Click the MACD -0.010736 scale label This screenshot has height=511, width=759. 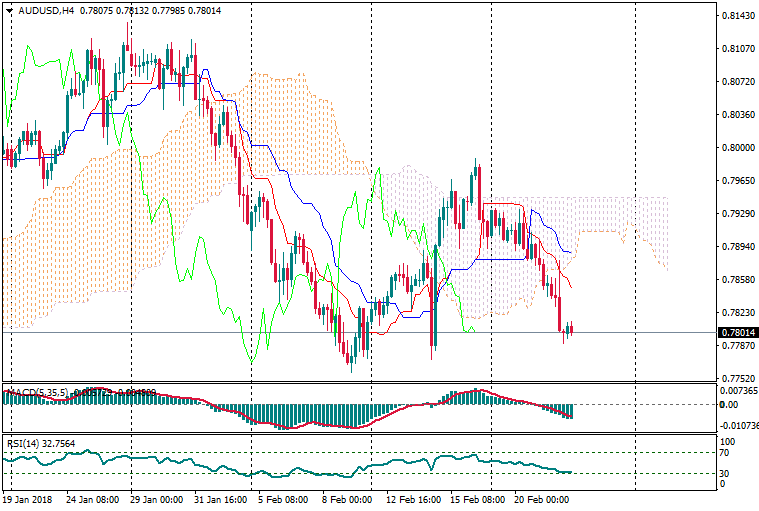(x=738, y=425)
